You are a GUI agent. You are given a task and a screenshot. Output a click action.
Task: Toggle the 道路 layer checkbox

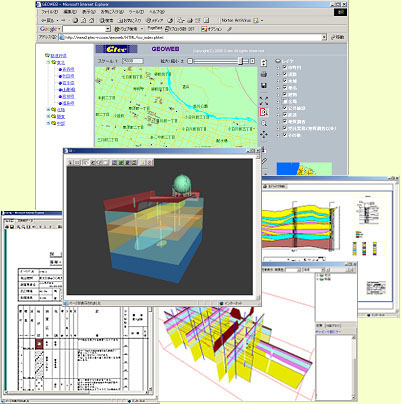[285, 74]
